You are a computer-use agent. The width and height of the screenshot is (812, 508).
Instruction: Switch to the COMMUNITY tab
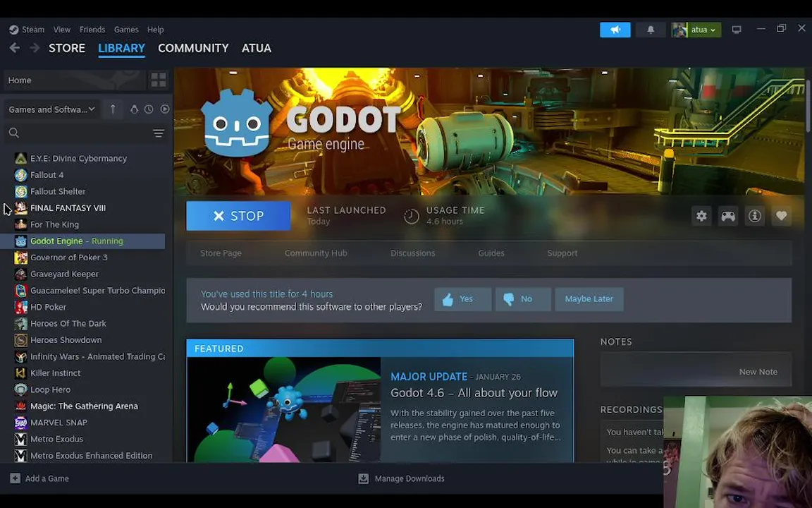click(x=193, y=48)
